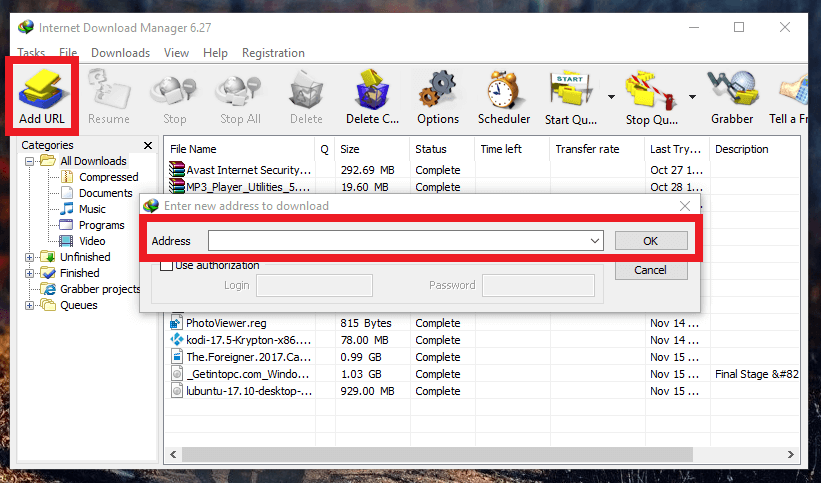Open Options gear icon in toolbar
Image resolution: width=821 pixels, height=483 pixels.
point(437,90)
